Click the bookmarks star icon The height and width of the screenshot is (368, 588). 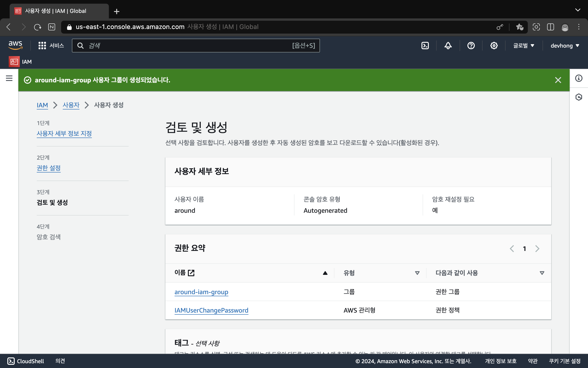click(520, 27)
